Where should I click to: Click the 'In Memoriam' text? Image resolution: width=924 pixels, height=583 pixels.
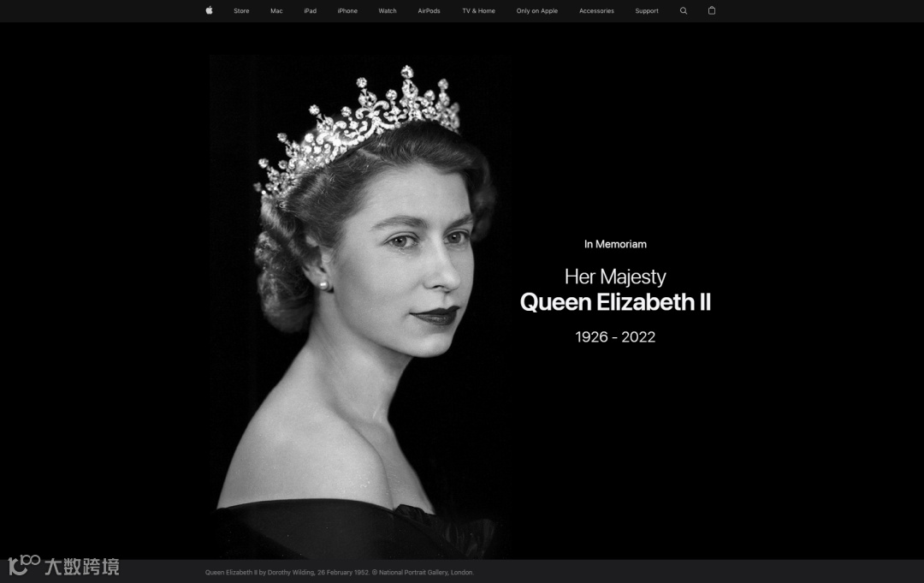click(x=615, y=244)
